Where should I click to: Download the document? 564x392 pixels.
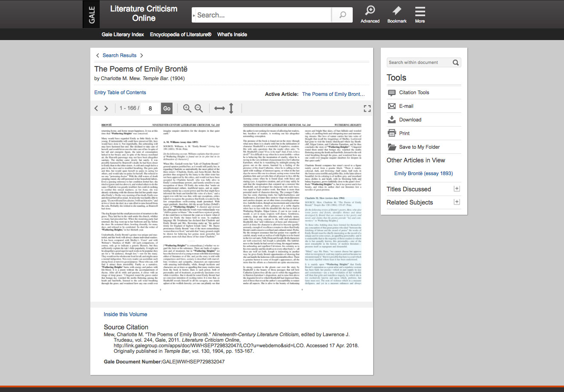coord(410,120)
